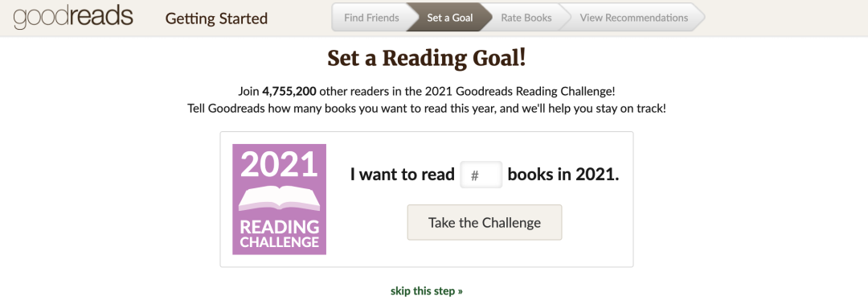Focus the number of books input field

[481, 175]
